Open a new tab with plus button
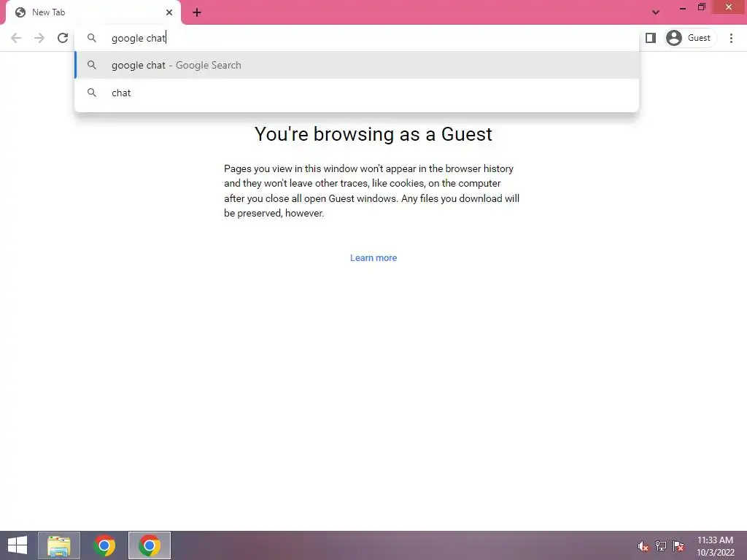Screen dimensions: 747x560 (x=197, y=12)
